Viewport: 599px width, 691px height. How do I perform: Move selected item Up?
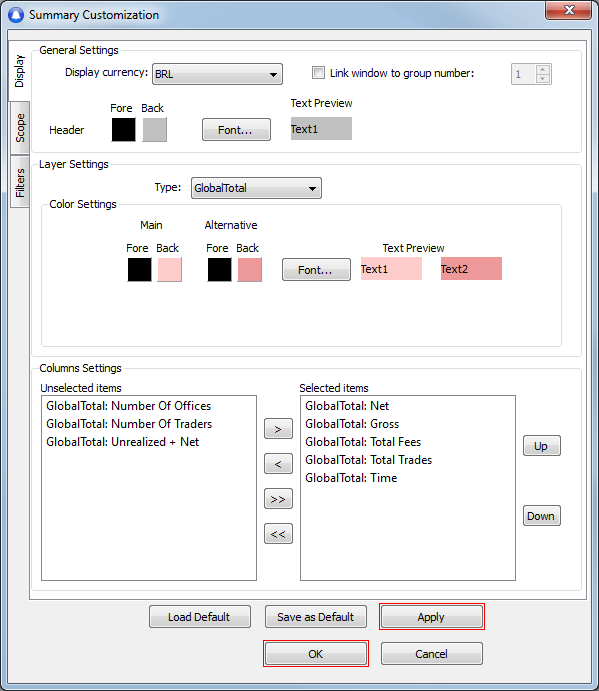point(542,446)
